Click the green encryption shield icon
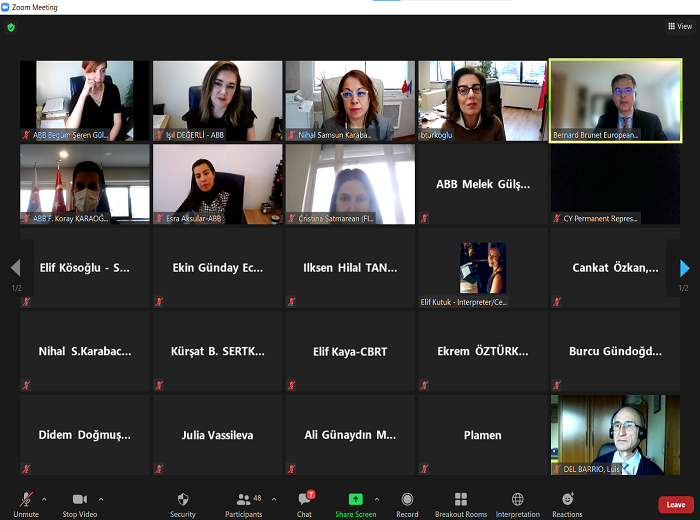The width and height of the screenshot is (700, 520). click(11, 27)
